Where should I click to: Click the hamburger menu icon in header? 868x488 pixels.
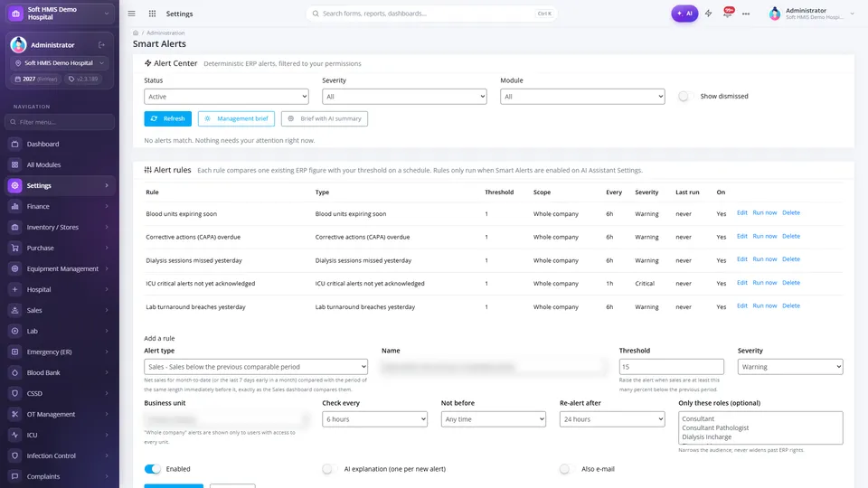point(132,14)
